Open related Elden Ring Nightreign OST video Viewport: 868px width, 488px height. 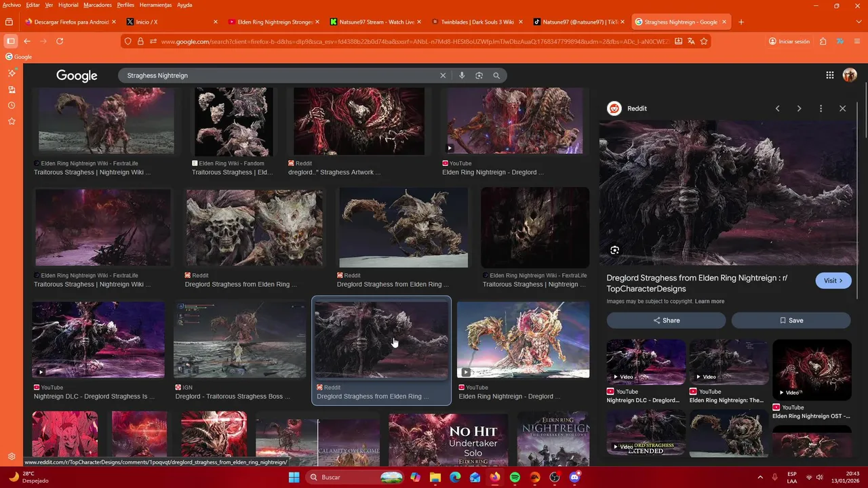coord(812,370)
